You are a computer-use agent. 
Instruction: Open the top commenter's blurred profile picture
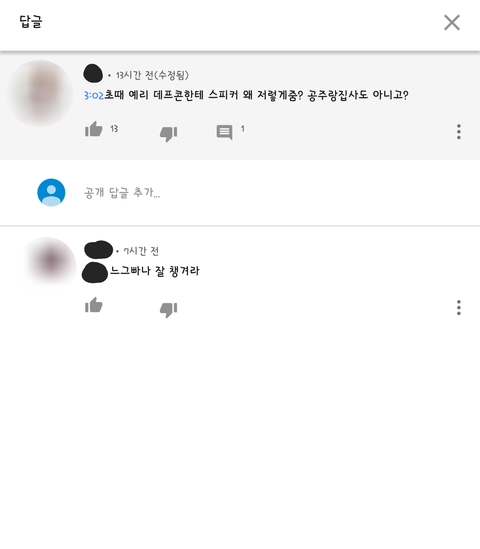[x=40, y=93]
